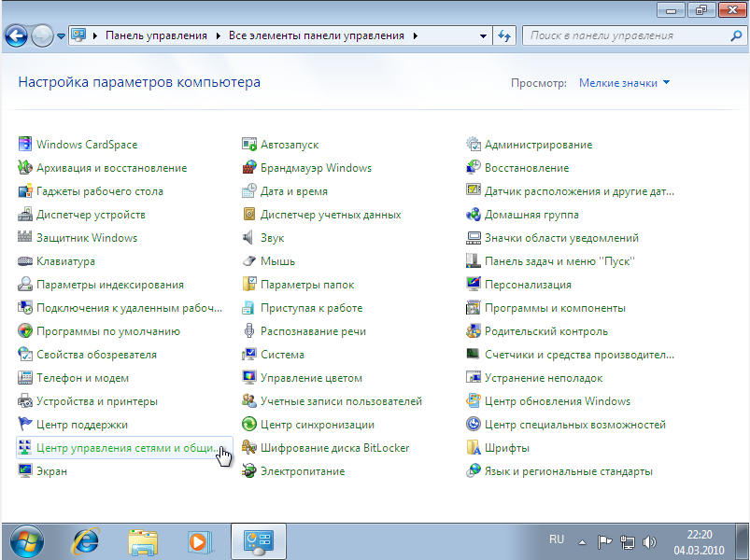
Task: Click the Телефон и модем icon
Action: pos(25,377)
